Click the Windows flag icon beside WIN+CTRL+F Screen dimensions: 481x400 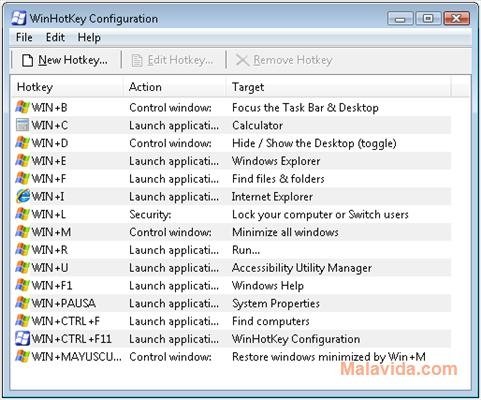(22, 321)
